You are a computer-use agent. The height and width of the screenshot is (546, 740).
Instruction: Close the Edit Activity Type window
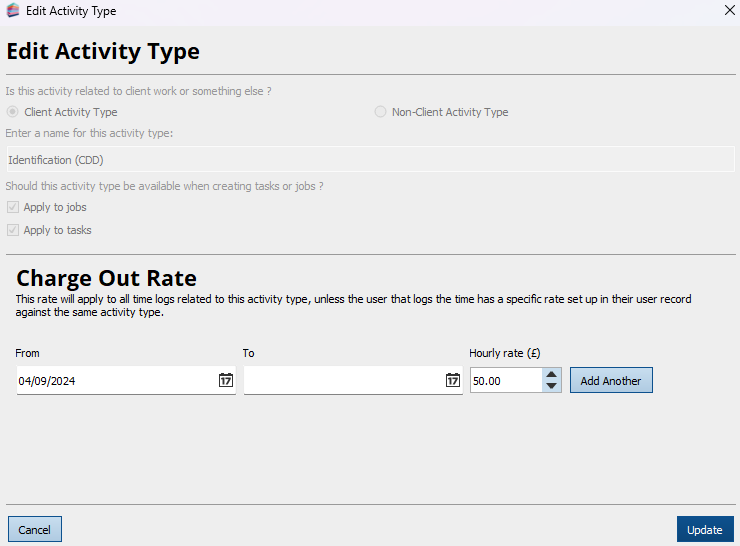[x=729, y=10]
